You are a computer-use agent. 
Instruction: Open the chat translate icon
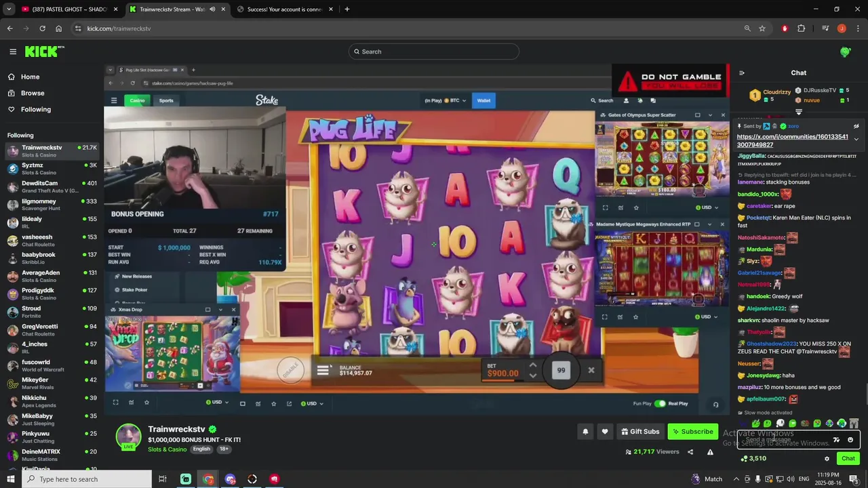pyautogui.click(x=837, y=440)
